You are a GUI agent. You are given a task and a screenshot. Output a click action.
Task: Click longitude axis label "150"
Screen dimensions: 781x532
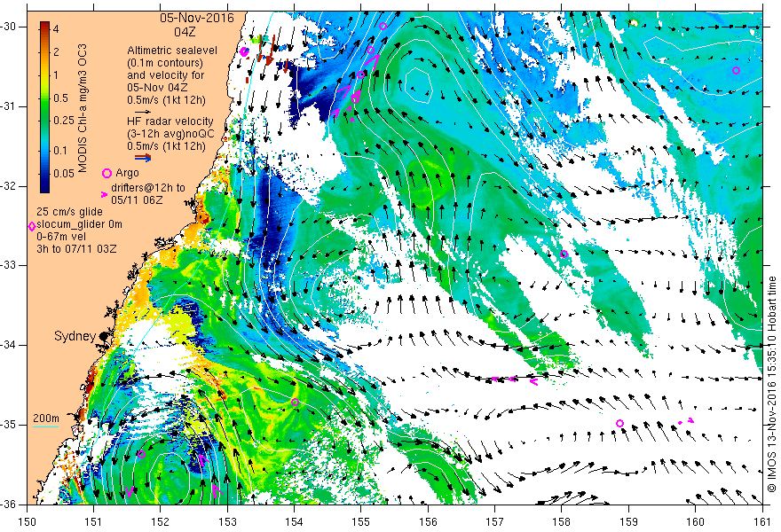[x=27, y=521]
